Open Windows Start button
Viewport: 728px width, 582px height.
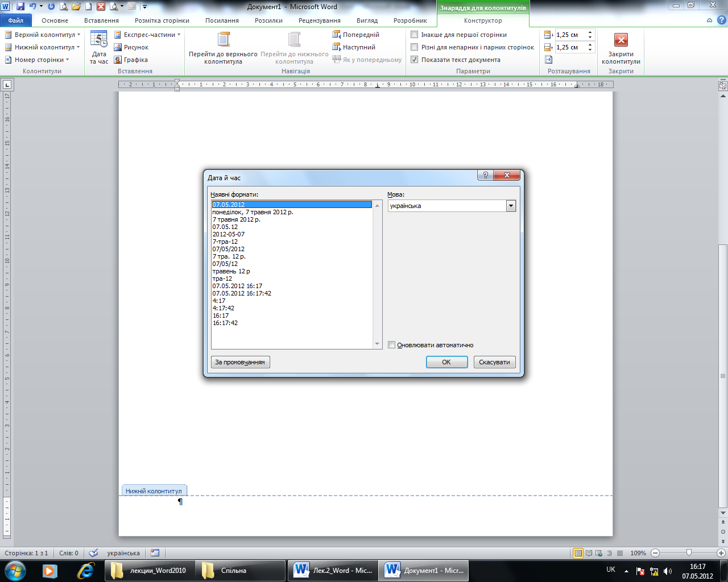[15, 571]
